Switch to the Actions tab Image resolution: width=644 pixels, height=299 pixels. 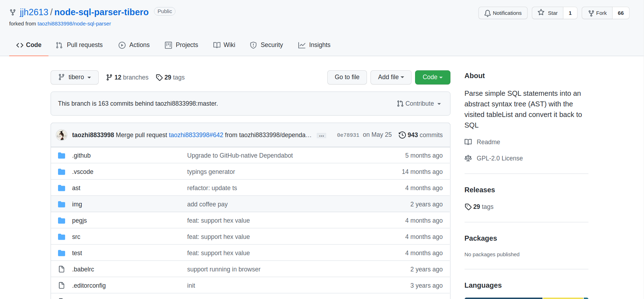coord(134,45)
